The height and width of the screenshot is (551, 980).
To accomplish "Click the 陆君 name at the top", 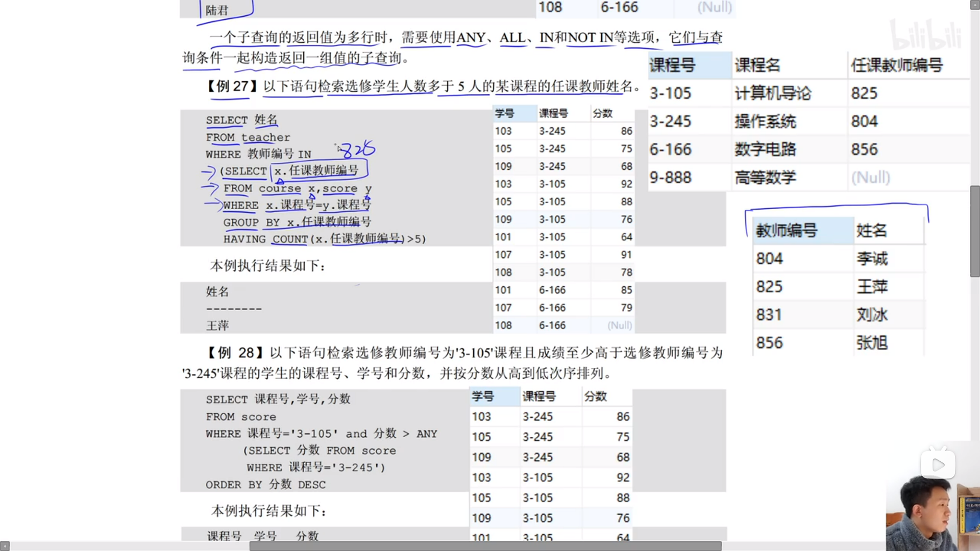I will (216, 10).
